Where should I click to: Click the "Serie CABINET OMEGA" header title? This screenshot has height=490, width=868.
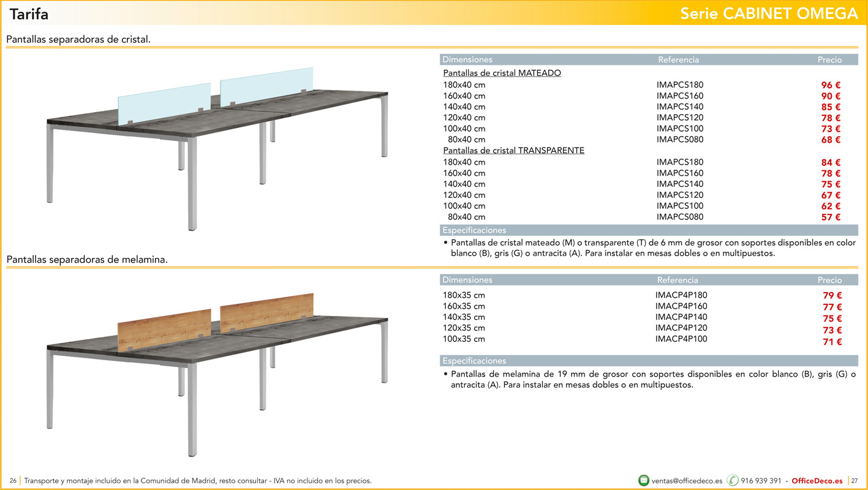tap(769, 13)
